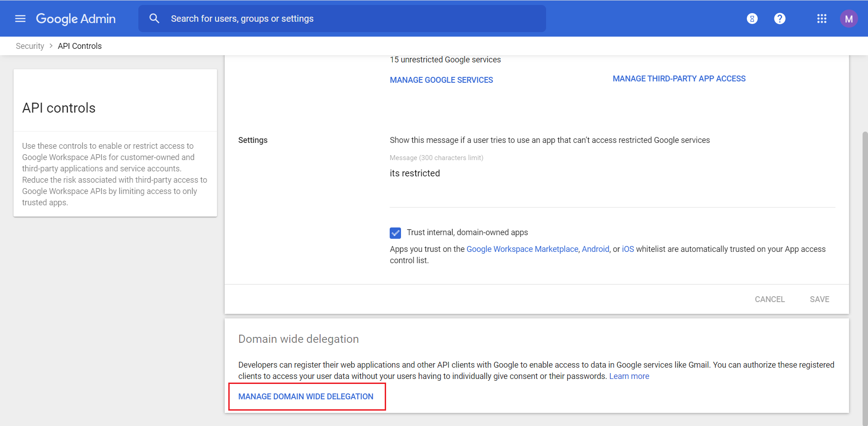Click Manage Domain Wide Delegation
Viewport: 868px width, 426px height.
click(x=306, y=397)
